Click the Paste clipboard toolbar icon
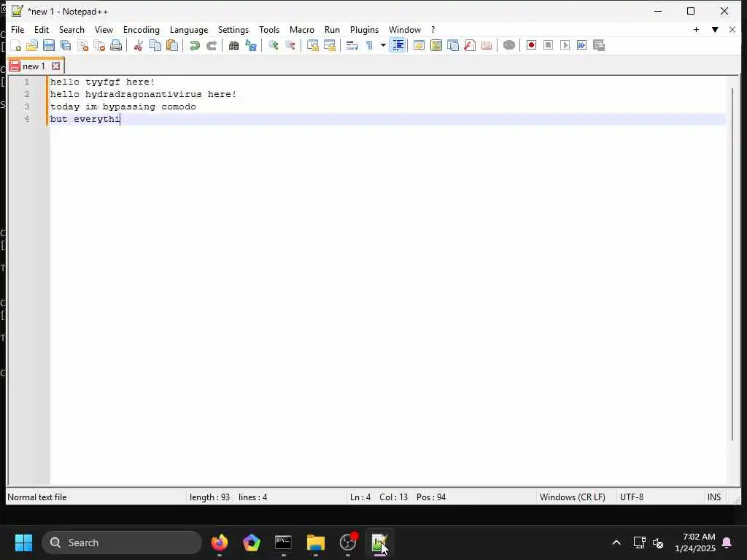This screenshot has width=747, height=560. pos(172,46)
